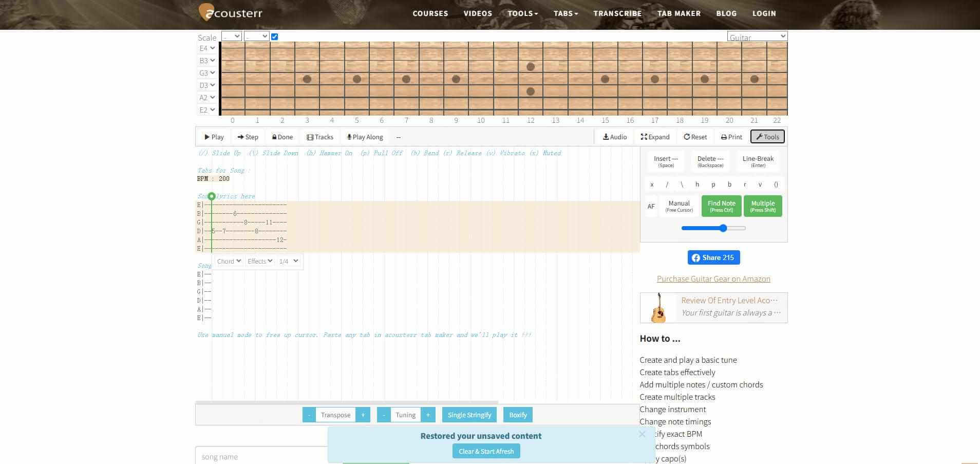Change the A2 string tuning dropdown
Screen dimensions: 980x464
207,98
